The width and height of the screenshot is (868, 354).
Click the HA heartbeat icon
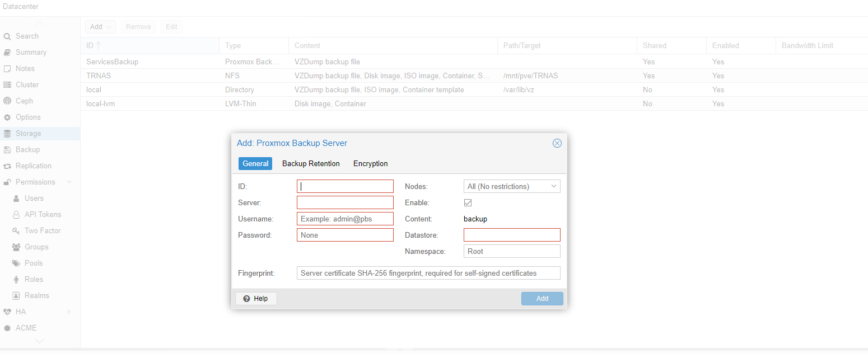7,312
